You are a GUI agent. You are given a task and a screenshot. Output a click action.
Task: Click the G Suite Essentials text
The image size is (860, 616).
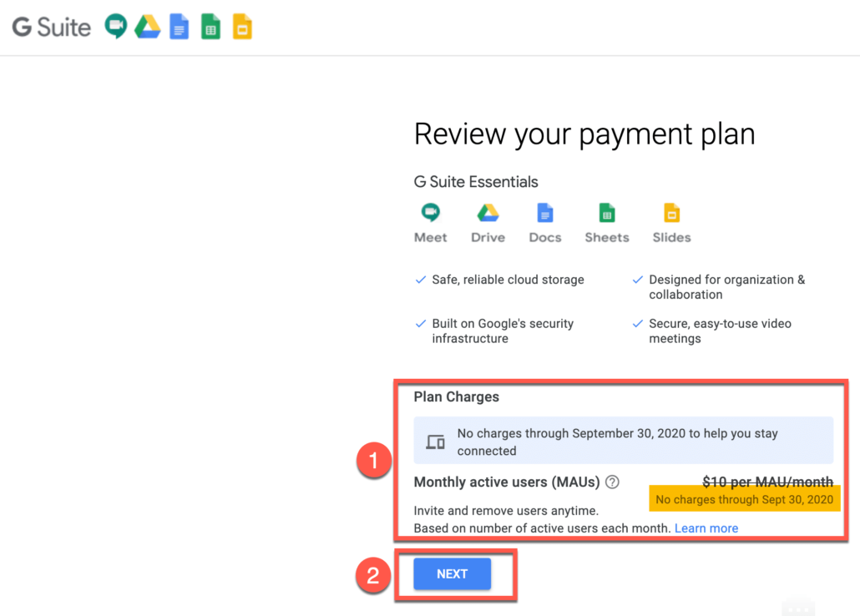476,182
